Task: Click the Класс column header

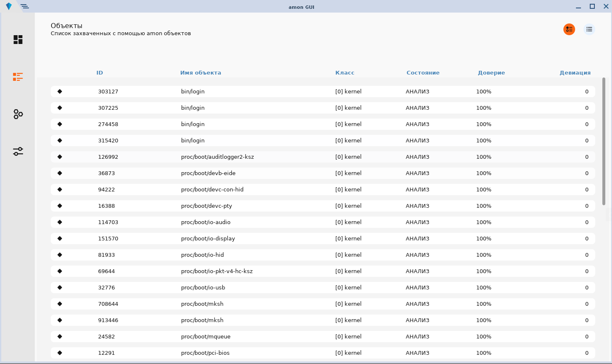Action: pyautogui.click(x=345, y=73)
